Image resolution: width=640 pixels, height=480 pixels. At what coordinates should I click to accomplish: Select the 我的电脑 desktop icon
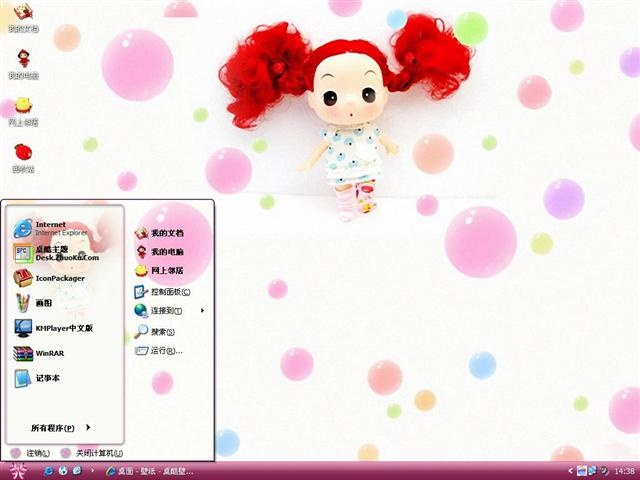pyautogui.click(x=23, y=64)
